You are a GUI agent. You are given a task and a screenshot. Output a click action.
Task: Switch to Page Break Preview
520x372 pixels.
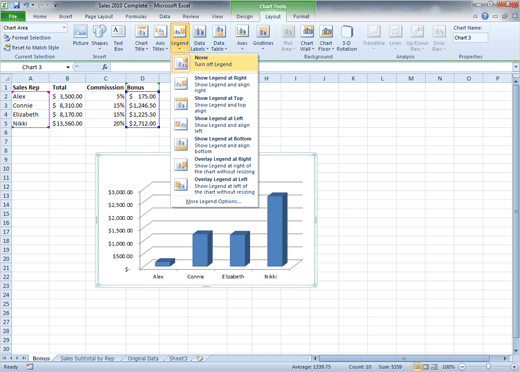click(x=433, y=367)
